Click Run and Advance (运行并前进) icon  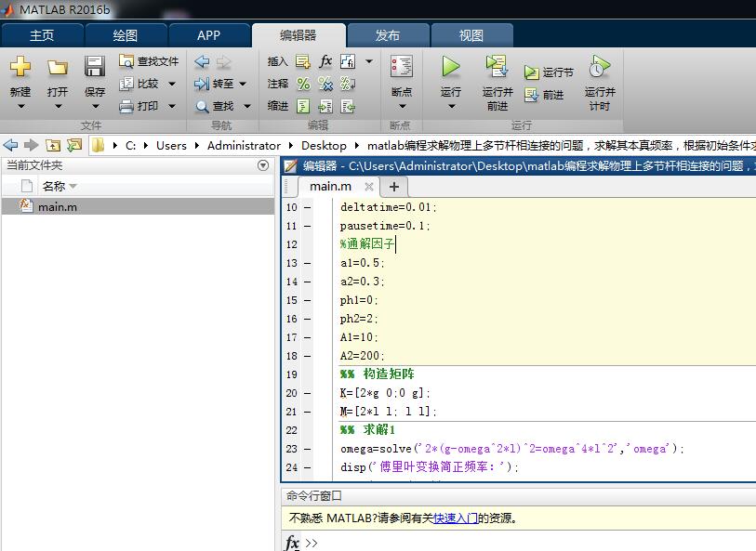click(497, 67)
